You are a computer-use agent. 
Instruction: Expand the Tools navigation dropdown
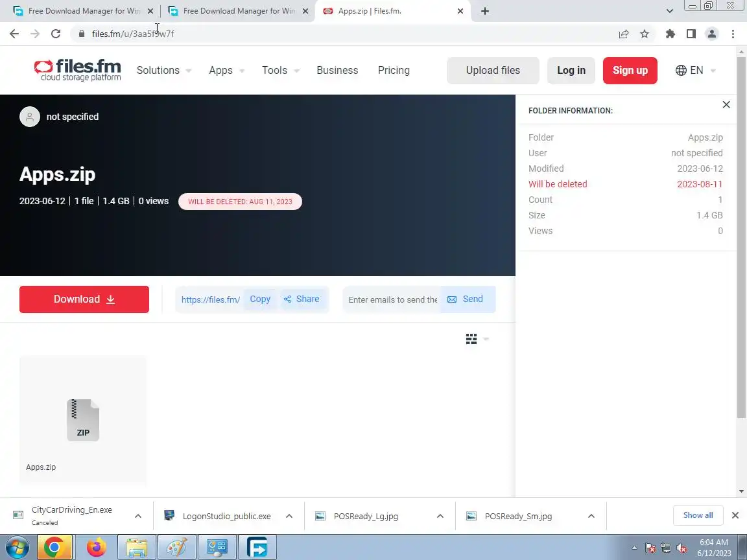click(281, 71)
